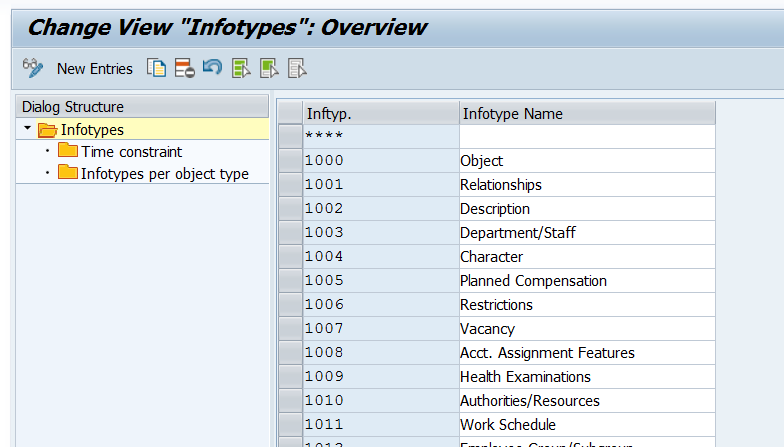The height and width of the screenshot is (447, 784).
Task: Click the Deselect All icon
Action: (297, 68)
